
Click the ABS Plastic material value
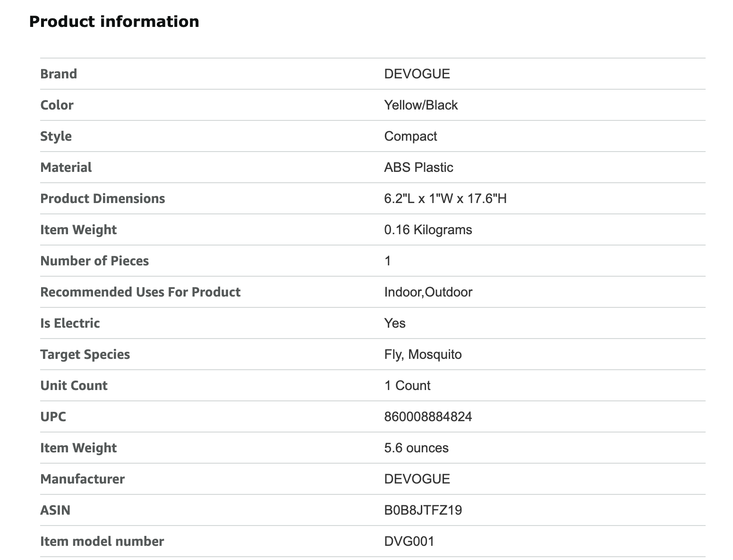pyautogui.click(x=418, y=167)
